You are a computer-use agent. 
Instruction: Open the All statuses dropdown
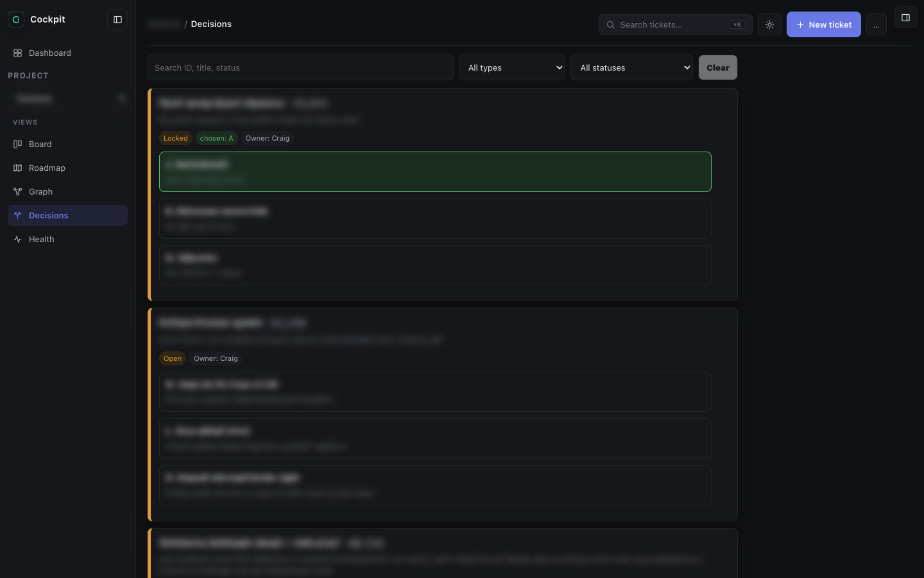click(x=631, y=67)
